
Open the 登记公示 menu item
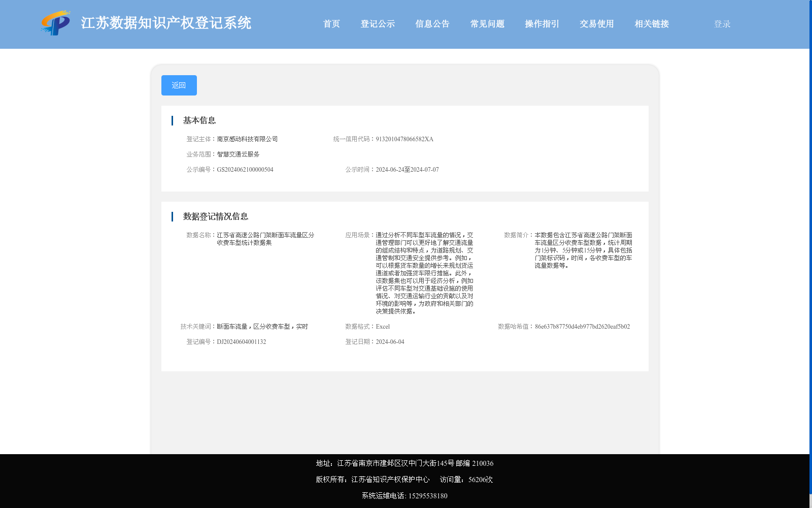click(378, 24)
